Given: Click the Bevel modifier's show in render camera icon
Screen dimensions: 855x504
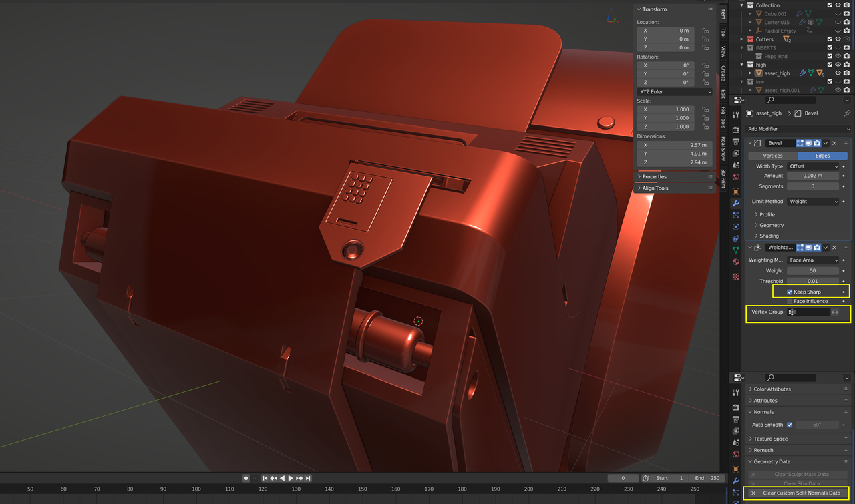Looking at the screenshot, I should click(817, 143).
